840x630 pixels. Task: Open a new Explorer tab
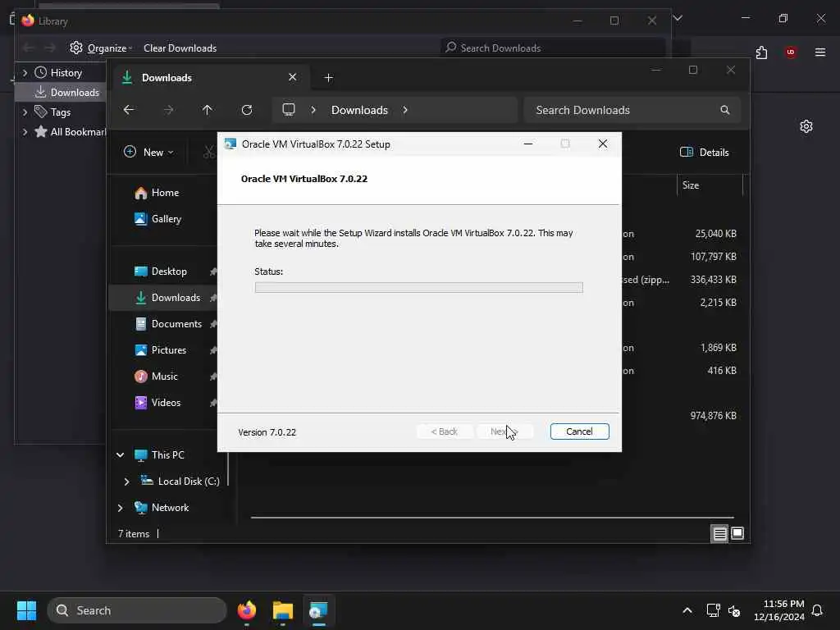point(328,78)
